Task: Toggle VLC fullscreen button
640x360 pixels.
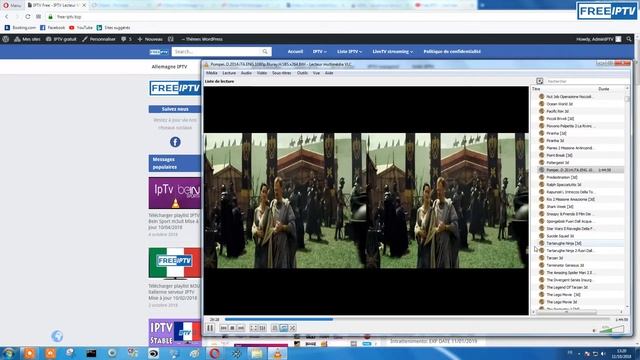Action: [253, 328]
